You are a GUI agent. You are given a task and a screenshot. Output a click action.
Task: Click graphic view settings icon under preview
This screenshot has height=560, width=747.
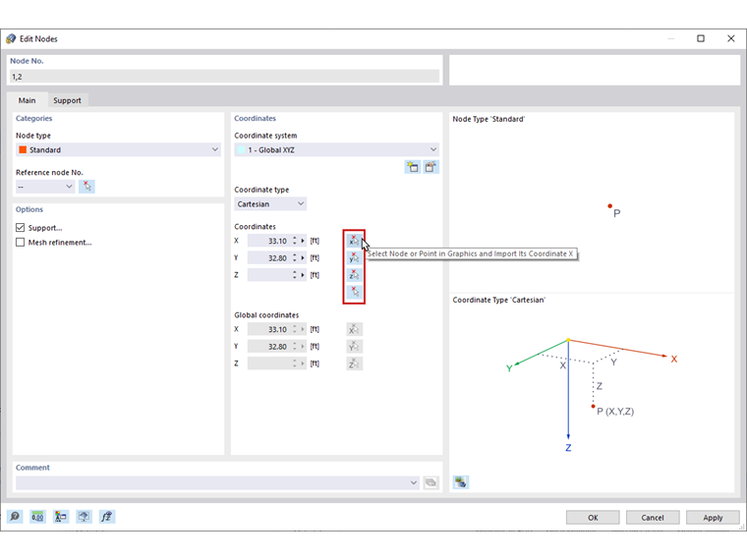[461, 482]
